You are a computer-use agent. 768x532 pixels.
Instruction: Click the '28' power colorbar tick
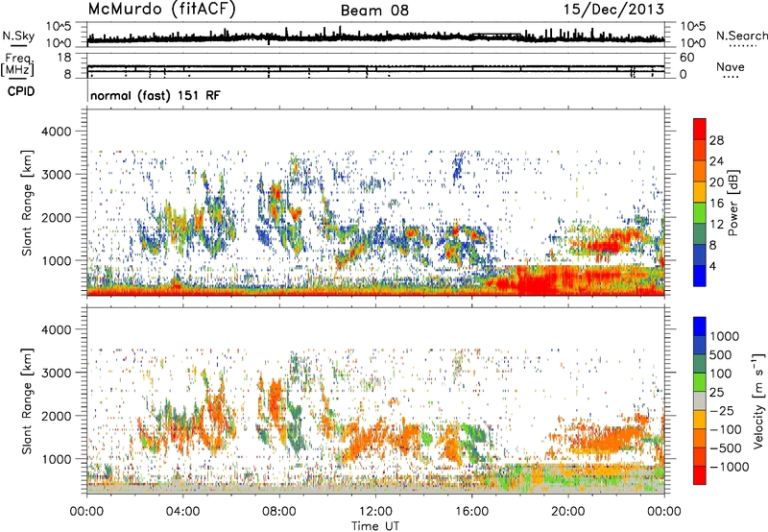[x=716, y=140]
